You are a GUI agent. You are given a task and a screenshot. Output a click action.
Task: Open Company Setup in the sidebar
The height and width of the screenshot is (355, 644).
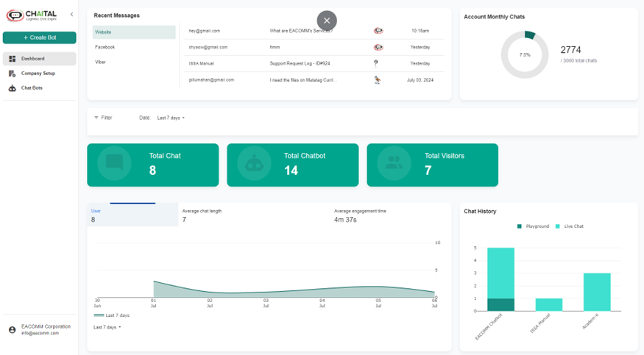point(40,73)
